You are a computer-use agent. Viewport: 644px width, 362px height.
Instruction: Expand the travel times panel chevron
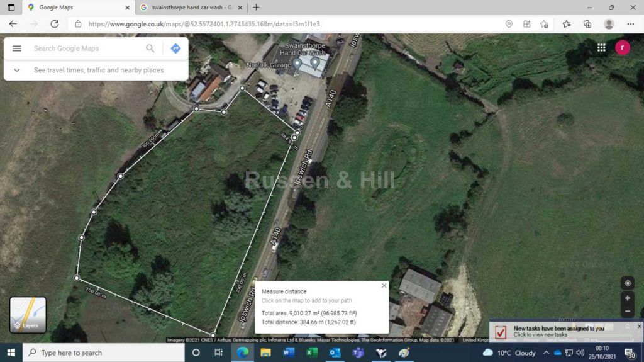click(x=17, y=70)
